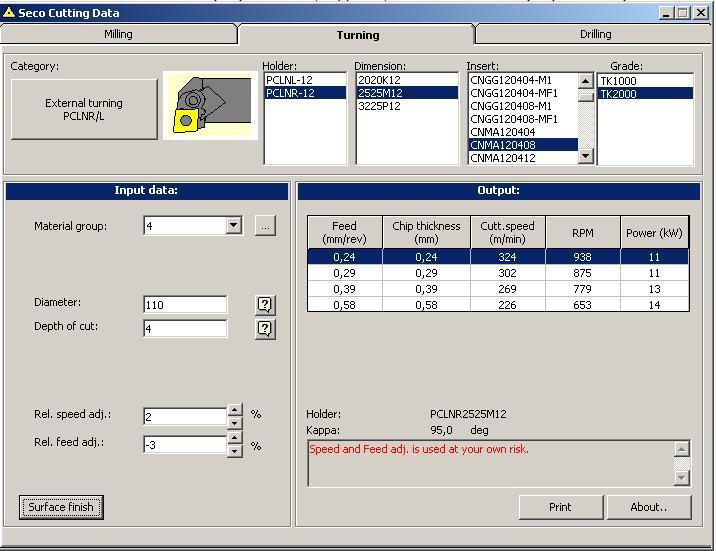Click the Print button
The width and height of the screenshot is (716, 551).
(560, 507)
